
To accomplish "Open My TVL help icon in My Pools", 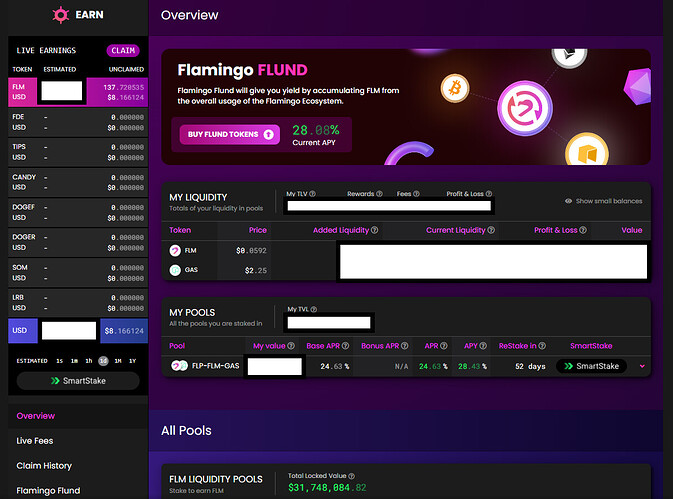I will 313,309.
